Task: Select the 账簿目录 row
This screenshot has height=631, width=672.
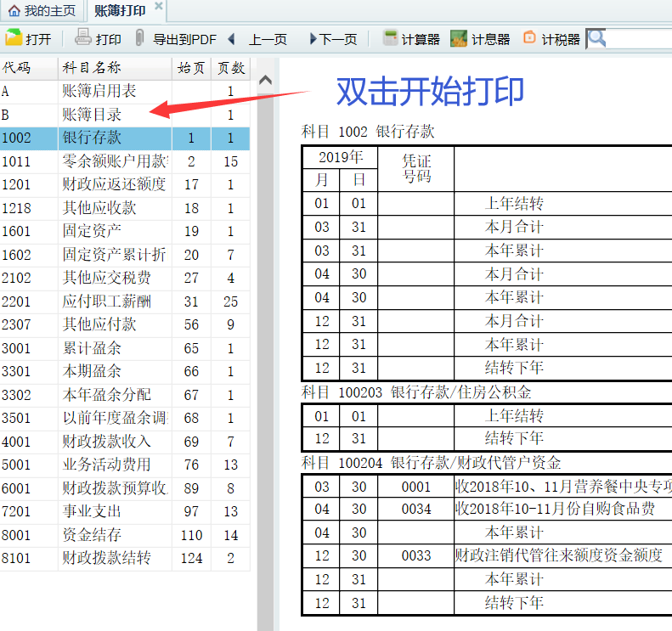Action: point(125,115)
